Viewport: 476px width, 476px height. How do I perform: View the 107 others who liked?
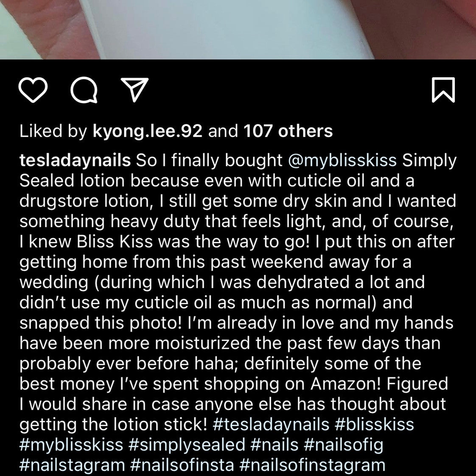(288, 131)
